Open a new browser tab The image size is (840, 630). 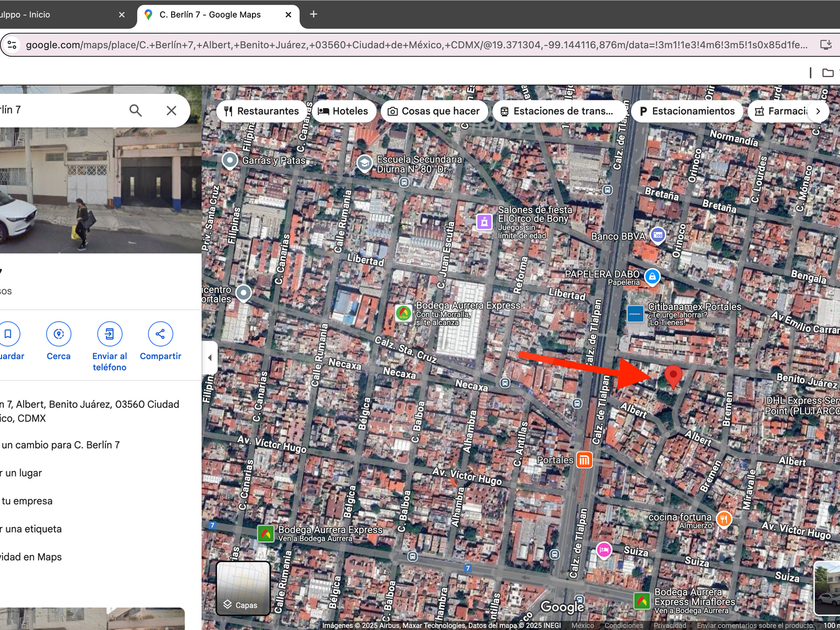click(x=313, y=15)
